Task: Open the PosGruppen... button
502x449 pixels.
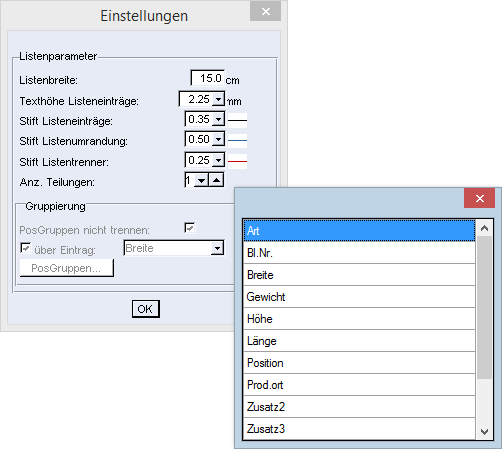Action: coord(67,268)
